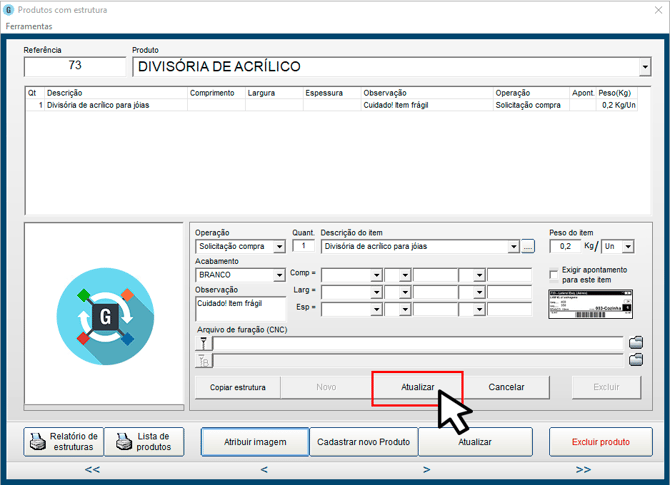Open the Operação dropdown showing Solicitação compra

coord(279,247)
